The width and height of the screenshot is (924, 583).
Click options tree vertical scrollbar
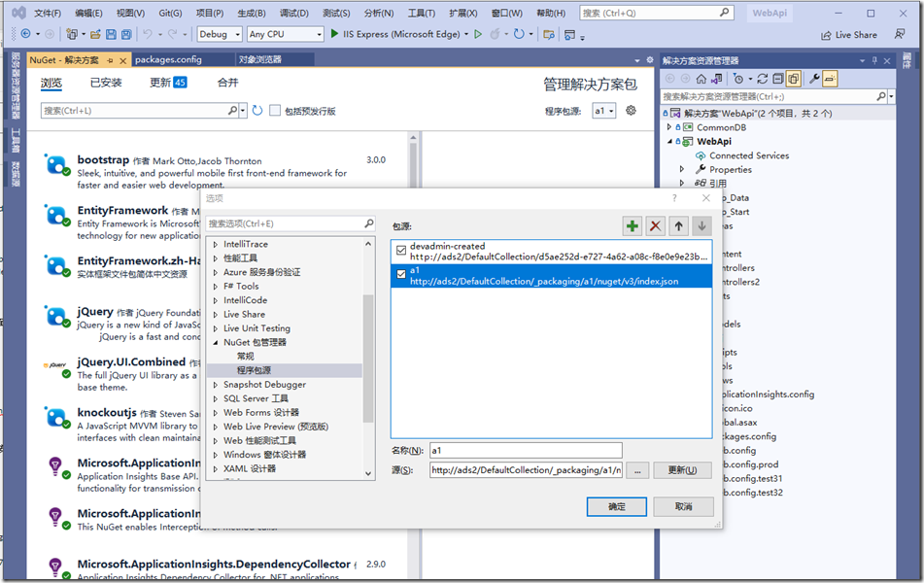[368, 359]
